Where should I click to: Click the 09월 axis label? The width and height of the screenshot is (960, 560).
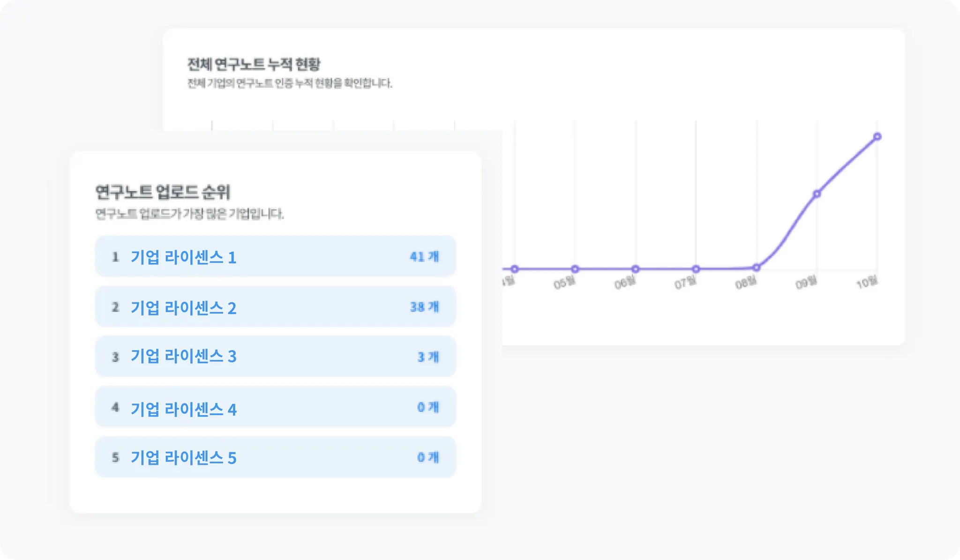tap(806, 283)
